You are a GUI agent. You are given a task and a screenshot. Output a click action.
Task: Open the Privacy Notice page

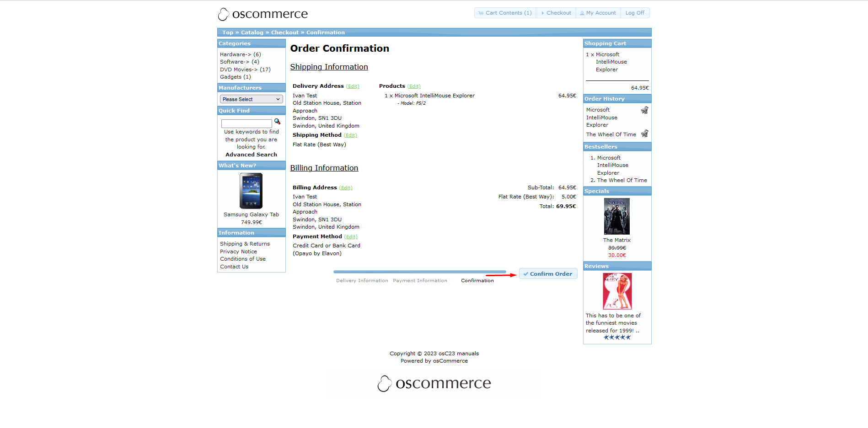point(238,251)
